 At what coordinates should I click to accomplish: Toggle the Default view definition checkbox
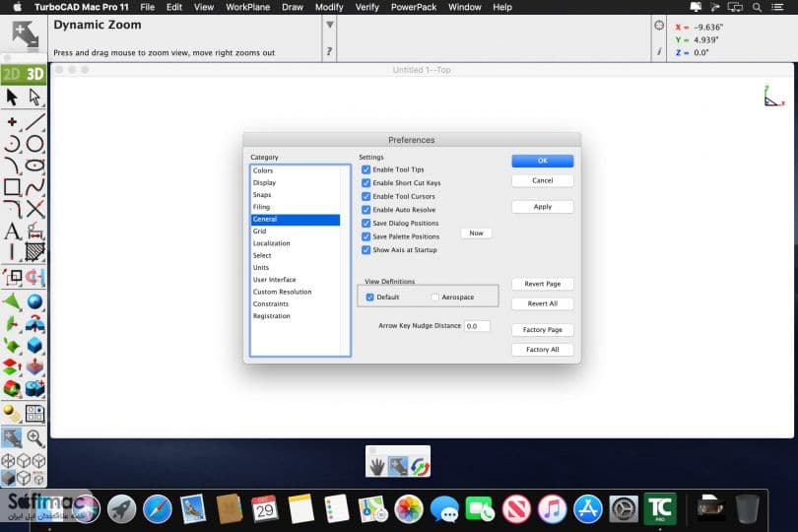(x=370, y=298)
